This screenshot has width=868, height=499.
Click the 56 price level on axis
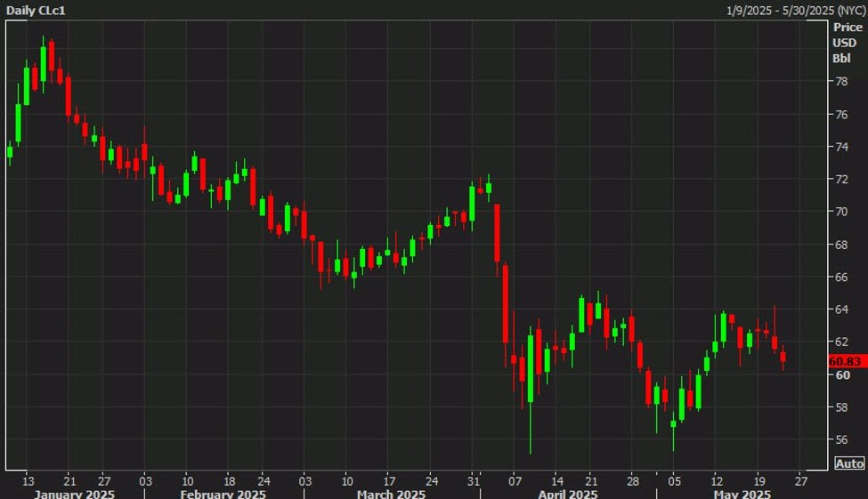840,440
